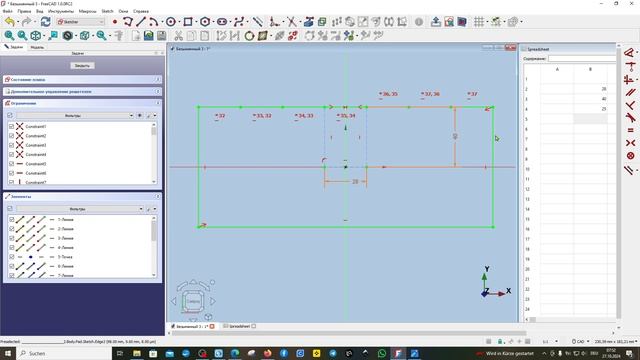Click the Perpendicular constraint icon
640x360 pixels.
[630, 105]
